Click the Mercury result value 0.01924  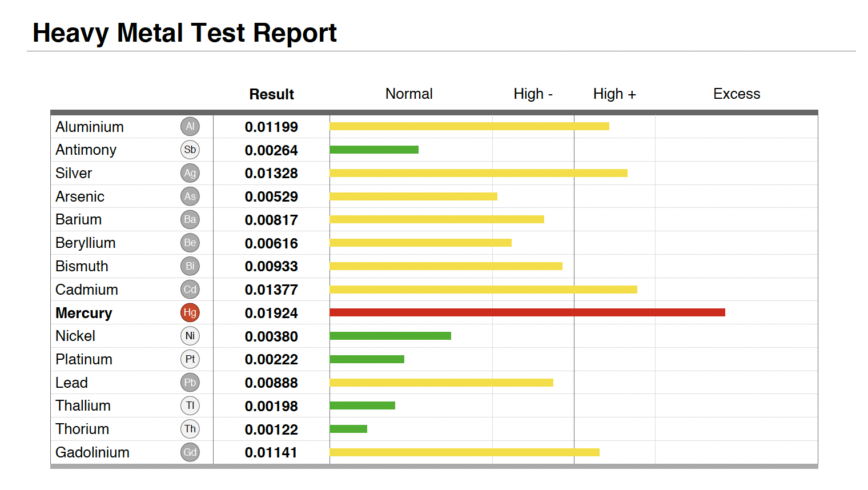tap(271, 313)
